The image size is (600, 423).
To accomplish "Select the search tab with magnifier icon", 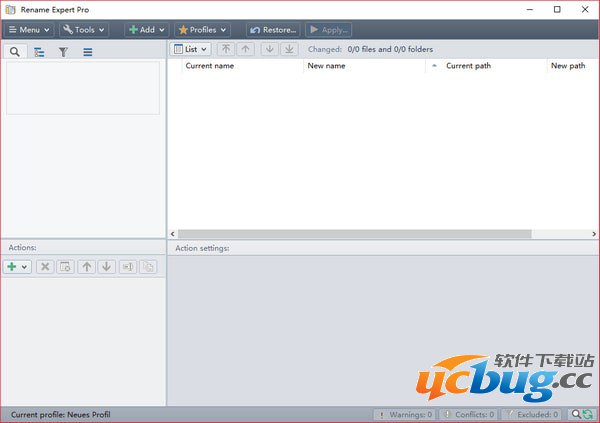I will click(x=15, y=51).
